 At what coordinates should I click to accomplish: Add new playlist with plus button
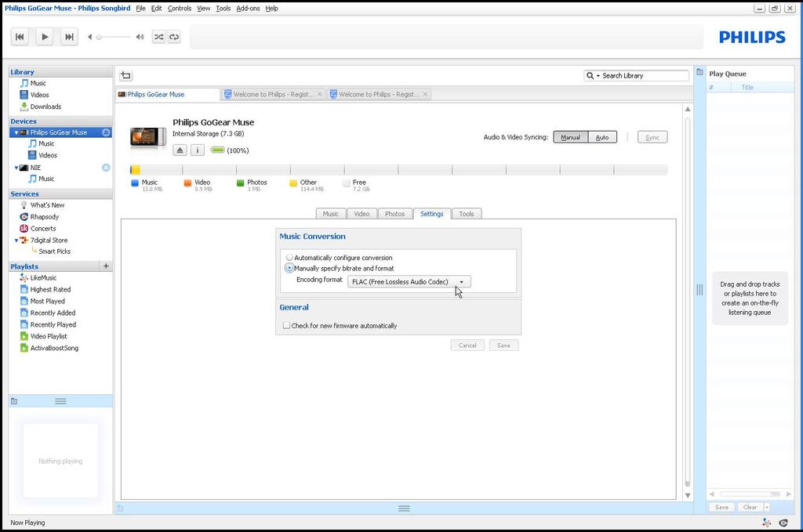click(106, 266)
